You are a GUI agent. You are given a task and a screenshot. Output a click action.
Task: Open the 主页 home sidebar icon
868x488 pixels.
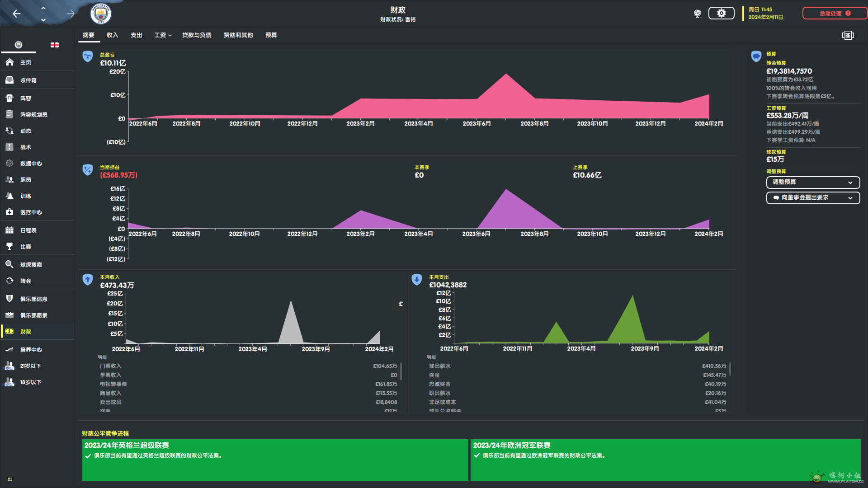coord(9,62)
